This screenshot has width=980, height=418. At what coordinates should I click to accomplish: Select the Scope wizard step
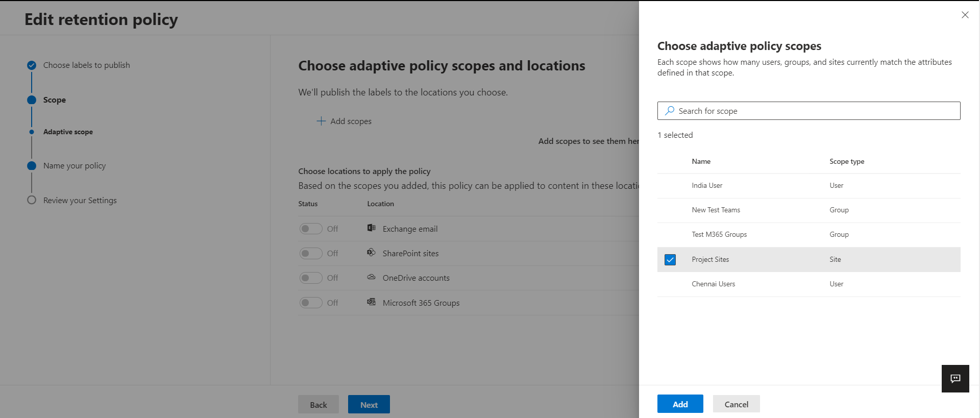click(55, 100)
